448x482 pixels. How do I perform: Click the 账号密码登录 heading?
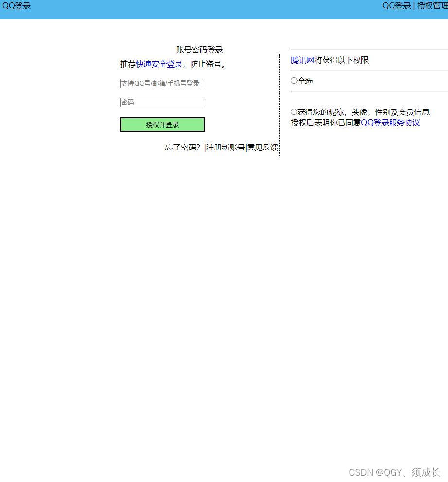(199, 50)
